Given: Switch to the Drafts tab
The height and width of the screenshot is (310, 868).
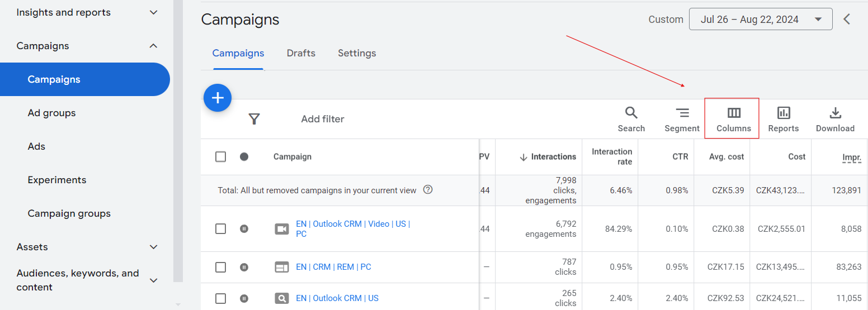Looking at the screenshot, I should (x=301, y=53).
